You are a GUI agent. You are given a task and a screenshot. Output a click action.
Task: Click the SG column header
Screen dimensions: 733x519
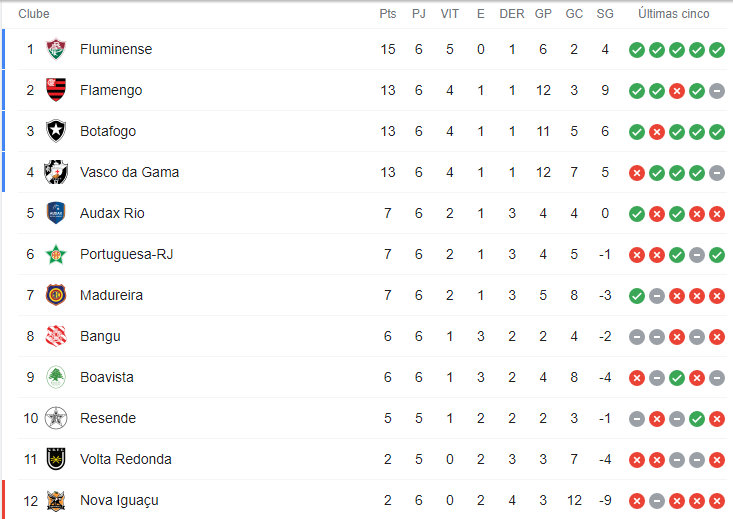[x=605, y=14]
